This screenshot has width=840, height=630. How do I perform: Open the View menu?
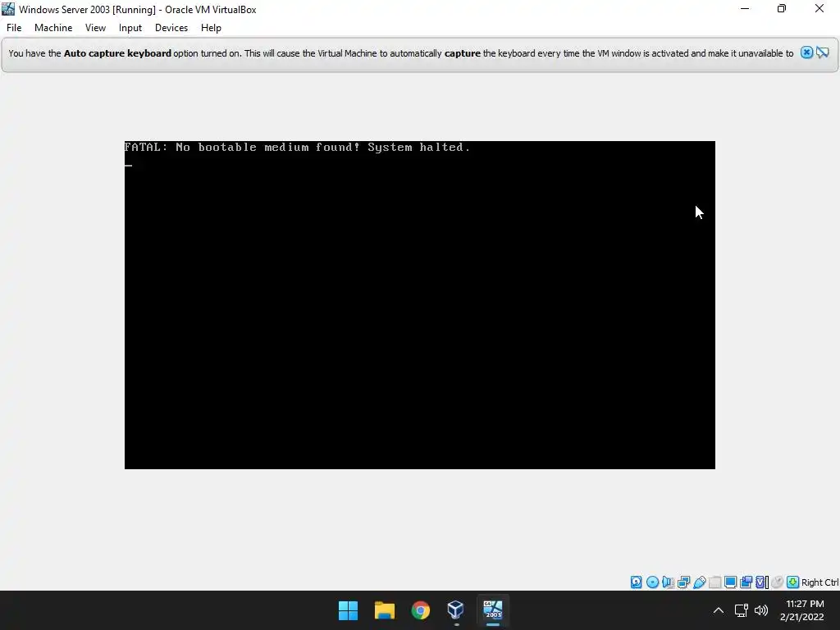pyautogui.click(x=95, y=28)
